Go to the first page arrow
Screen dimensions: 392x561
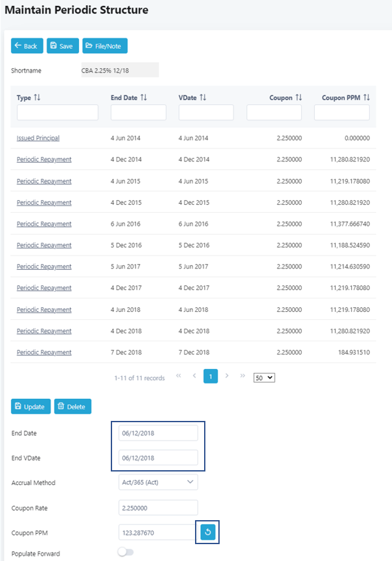click(x=179, y=376)
